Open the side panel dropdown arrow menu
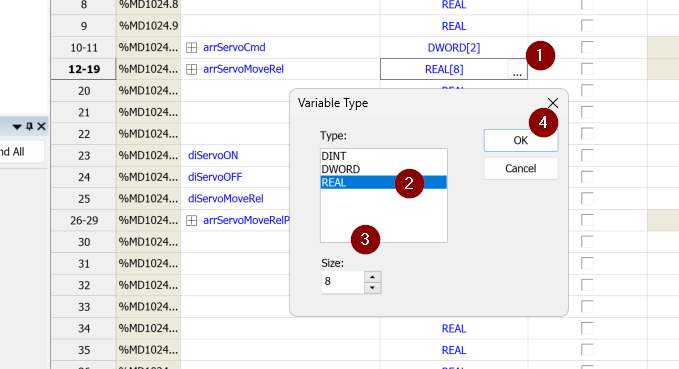The image size is (679, 369). [x=17, y=127]
